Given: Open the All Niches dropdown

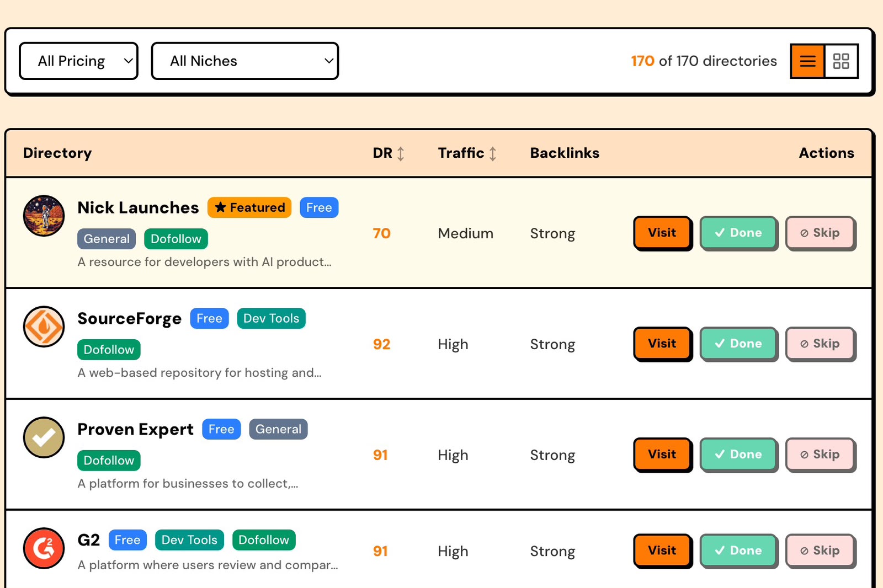Looking at the screenshot, I should click(x=245, y=61).
